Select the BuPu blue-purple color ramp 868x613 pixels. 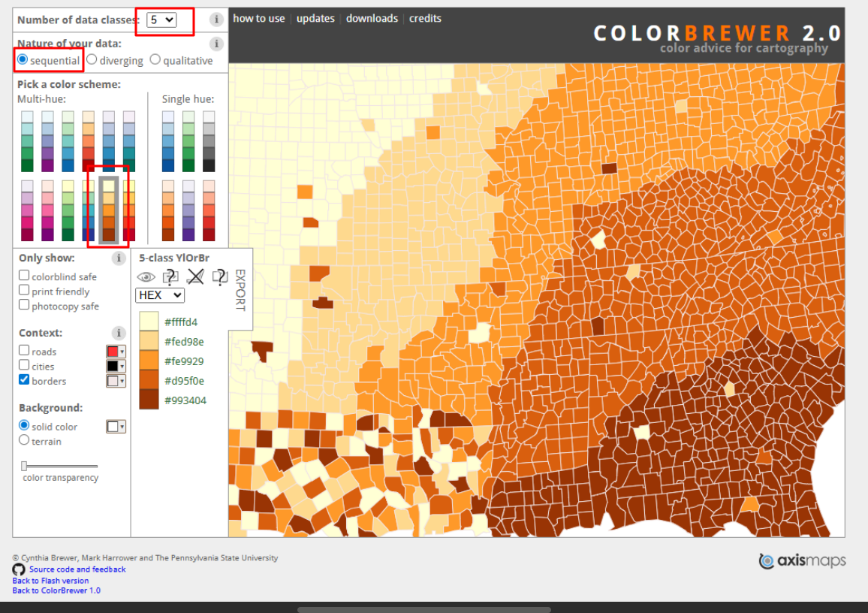tap(47, 141)
